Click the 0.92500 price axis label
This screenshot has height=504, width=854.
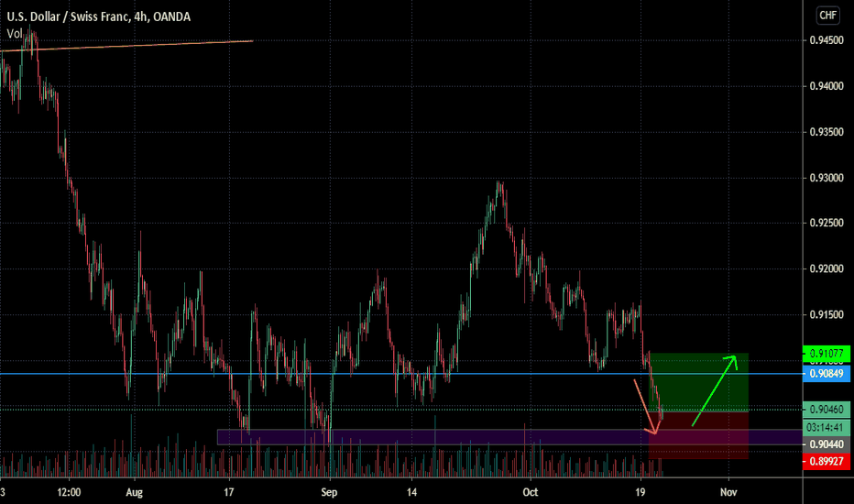tap(827, 223)
